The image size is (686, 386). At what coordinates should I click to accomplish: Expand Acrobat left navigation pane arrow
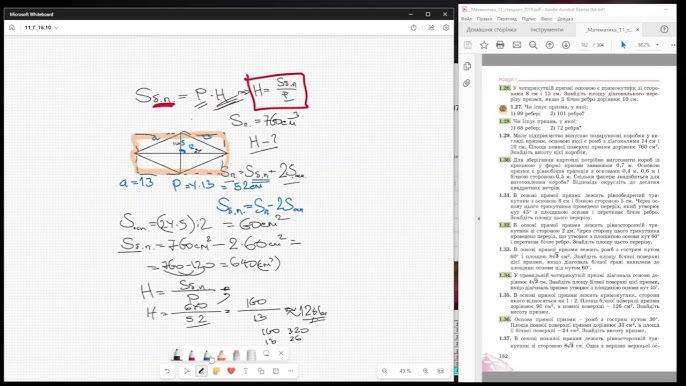478,218
